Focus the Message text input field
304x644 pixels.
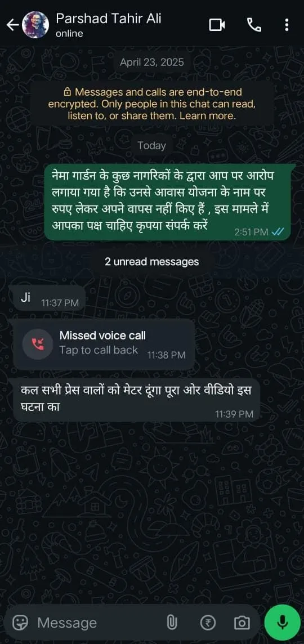tap(99, 623)
